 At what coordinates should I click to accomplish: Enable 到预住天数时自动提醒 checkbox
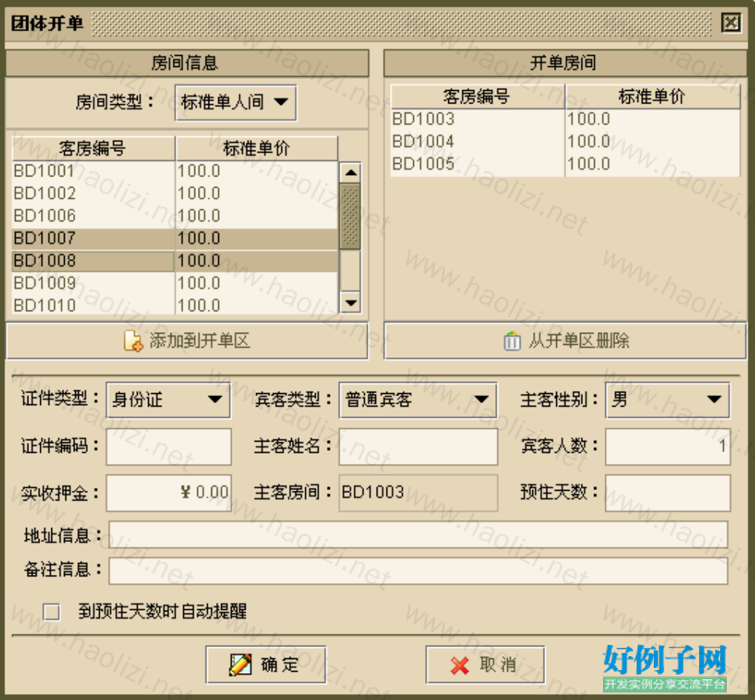pos(51,612)
